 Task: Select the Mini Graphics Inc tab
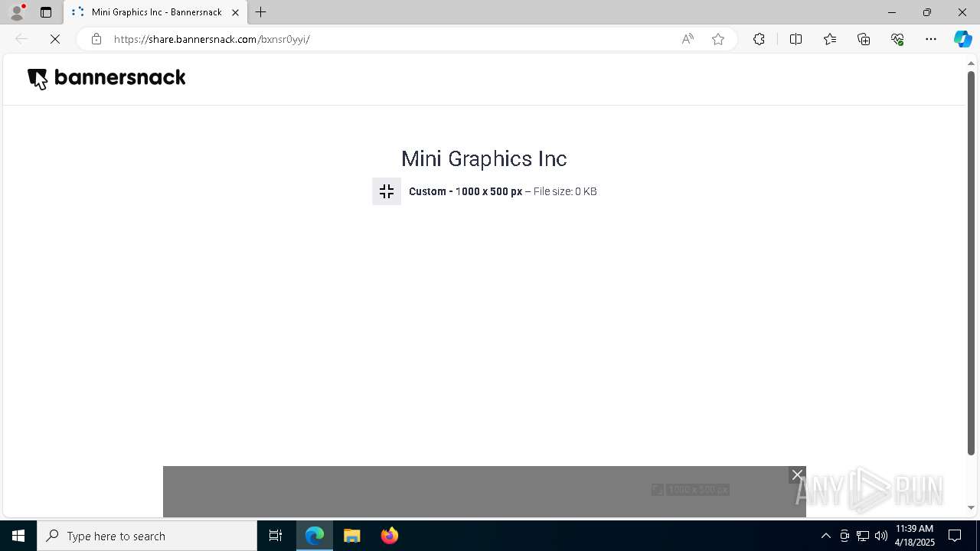156,12
